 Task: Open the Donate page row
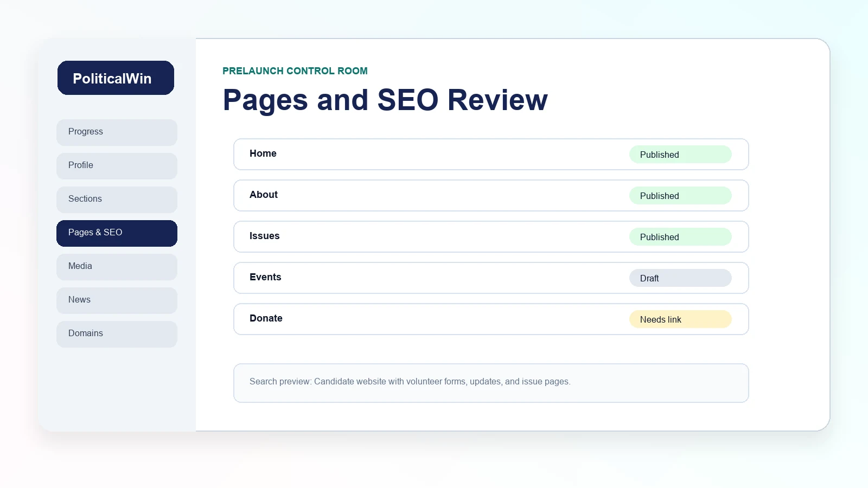point(491,319)
